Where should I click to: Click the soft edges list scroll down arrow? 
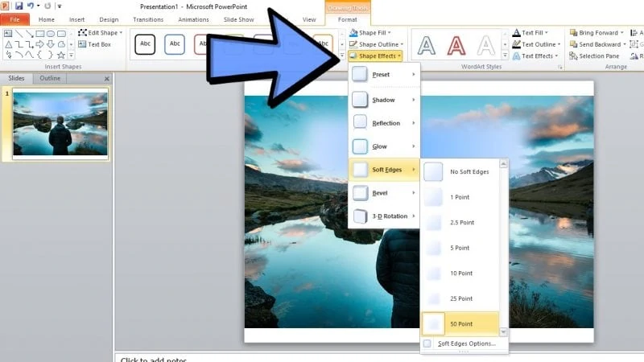504,331
